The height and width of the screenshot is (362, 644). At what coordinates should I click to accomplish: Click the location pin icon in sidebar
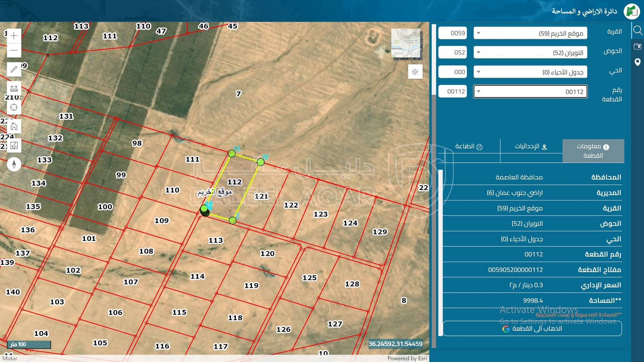637,62
